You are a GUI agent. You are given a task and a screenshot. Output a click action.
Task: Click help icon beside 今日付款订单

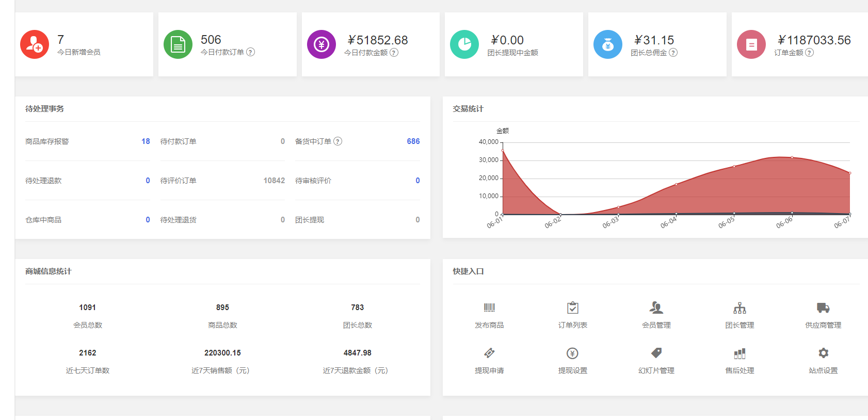tap(251, 52)
